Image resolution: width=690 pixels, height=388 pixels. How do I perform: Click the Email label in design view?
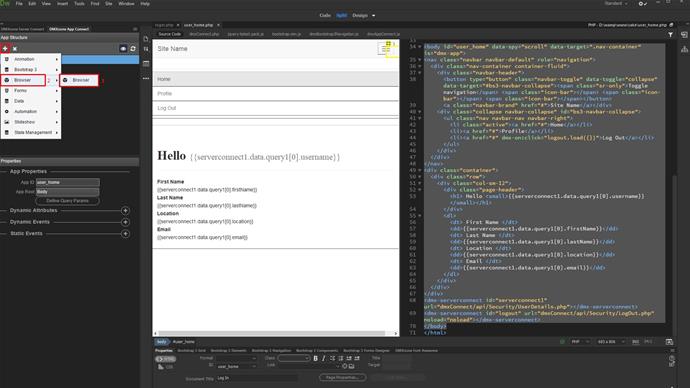tap(164, 229)
